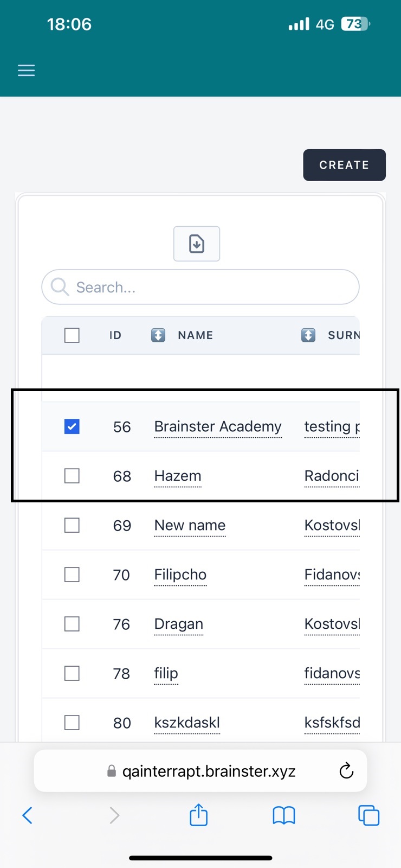Edit the Dragan name cell

tap(179, 624)
